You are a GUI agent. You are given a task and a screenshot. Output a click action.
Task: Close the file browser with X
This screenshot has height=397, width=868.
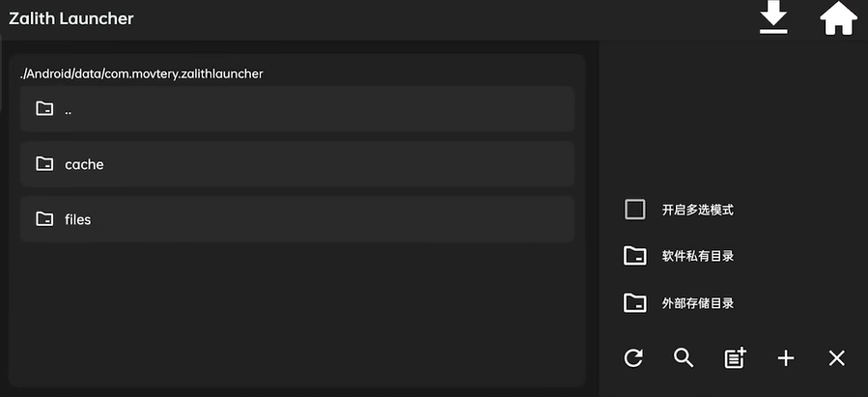[837, 358]
